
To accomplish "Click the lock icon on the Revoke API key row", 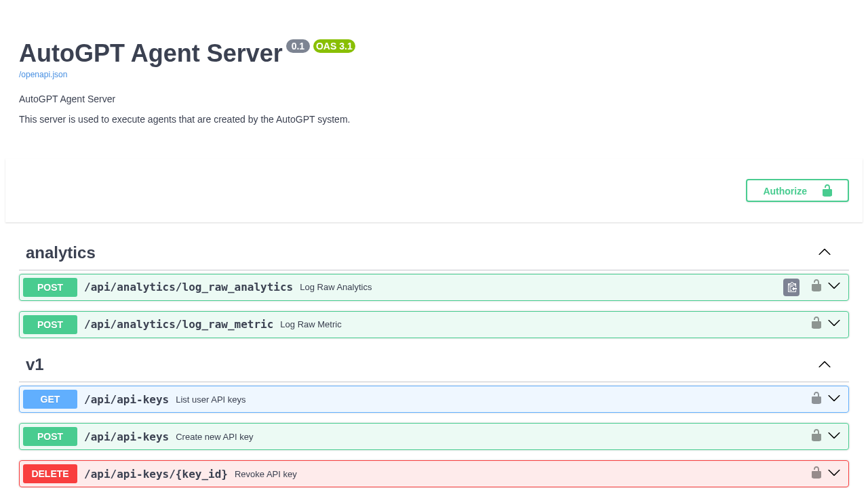I will pos(816,472).
